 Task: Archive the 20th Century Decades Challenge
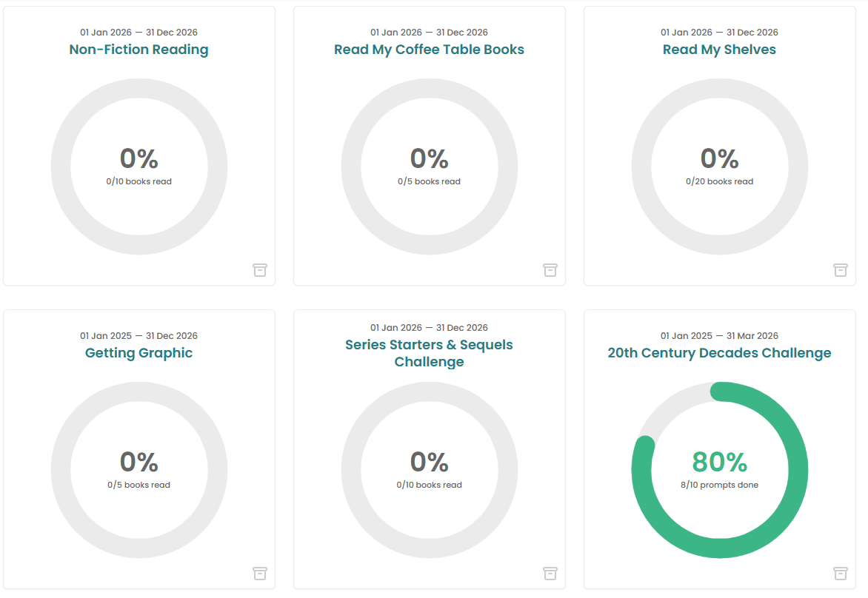pos(841,574)
